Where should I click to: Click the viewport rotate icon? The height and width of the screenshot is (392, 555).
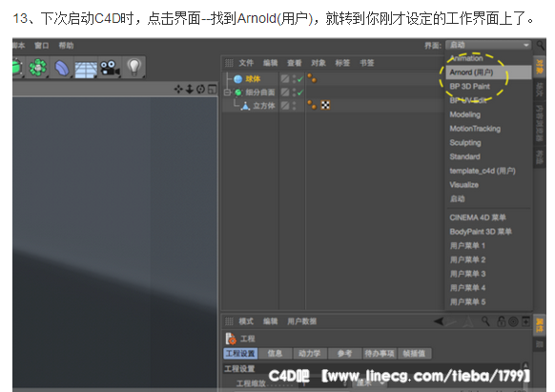200,89
